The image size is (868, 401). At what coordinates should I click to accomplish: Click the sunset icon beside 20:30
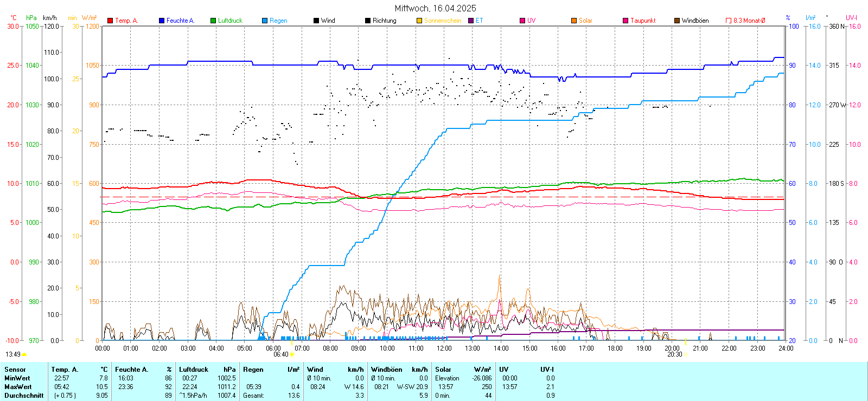[x=686, y=354]
